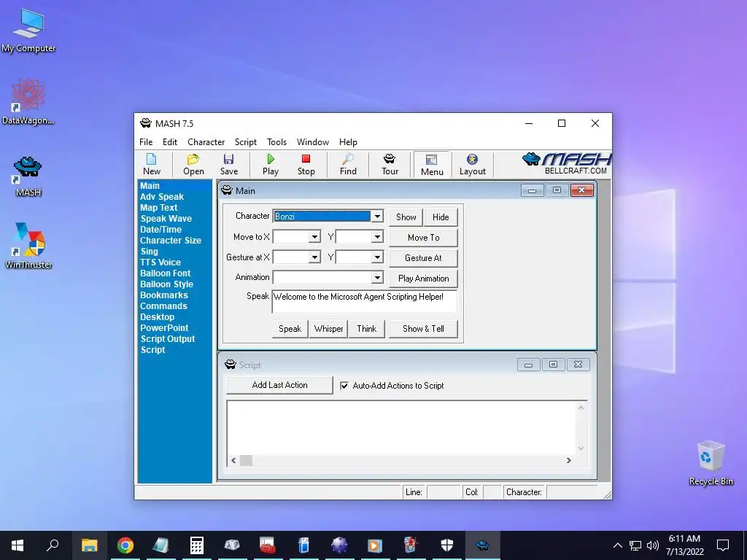The width and height of the screenshot is (747, 560).
Task: Stop playback with the red Stop icon
Action: [x=306, y=164]
